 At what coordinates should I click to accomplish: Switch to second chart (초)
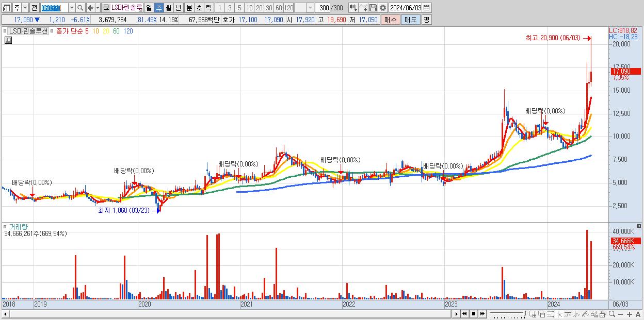click(x=199, y=8)
